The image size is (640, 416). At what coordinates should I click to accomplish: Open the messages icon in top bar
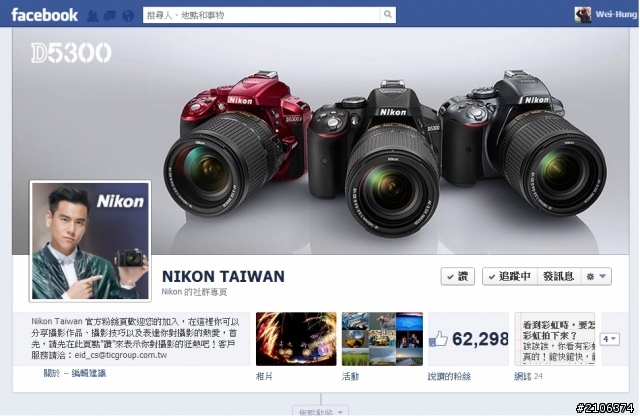pos(110,16)
